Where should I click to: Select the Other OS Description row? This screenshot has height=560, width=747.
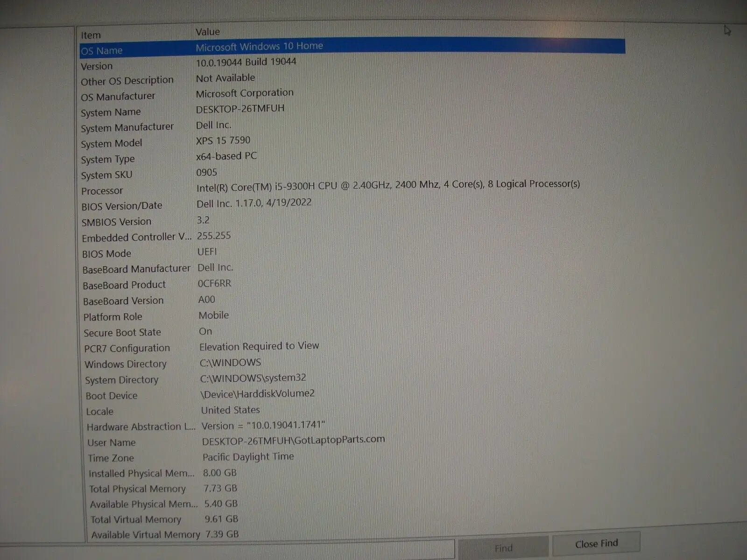click(x=127, y=81)
